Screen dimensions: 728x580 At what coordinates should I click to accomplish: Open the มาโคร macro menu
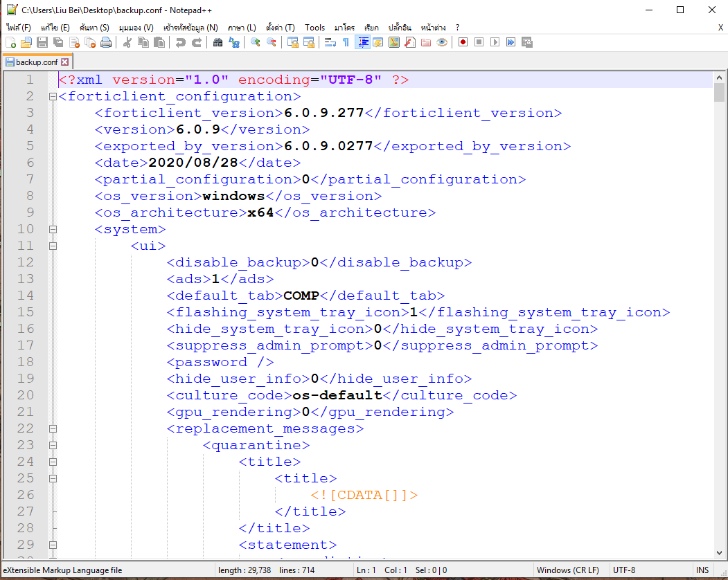coord(344,28)
